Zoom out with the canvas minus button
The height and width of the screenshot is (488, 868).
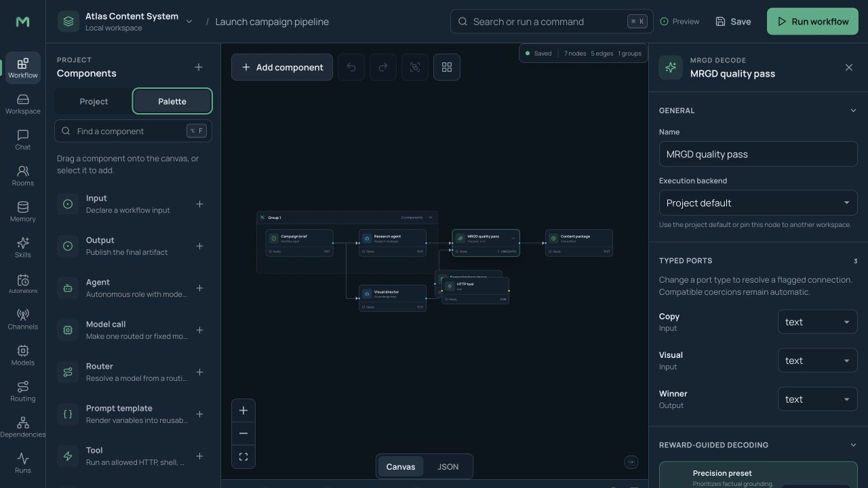pos(243,434)
